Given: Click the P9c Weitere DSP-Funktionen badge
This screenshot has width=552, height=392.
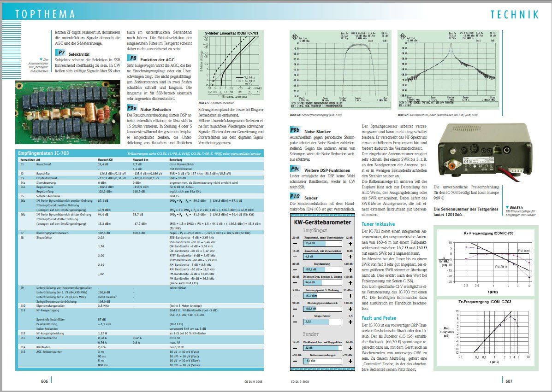Looking at the screenshot, I should click(x=295, y=169).
